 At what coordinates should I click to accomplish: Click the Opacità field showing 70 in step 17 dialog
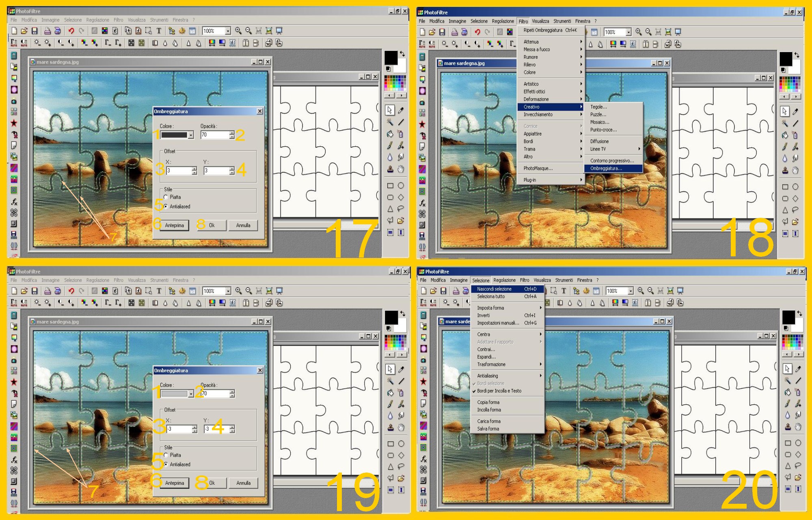[214, 135]
